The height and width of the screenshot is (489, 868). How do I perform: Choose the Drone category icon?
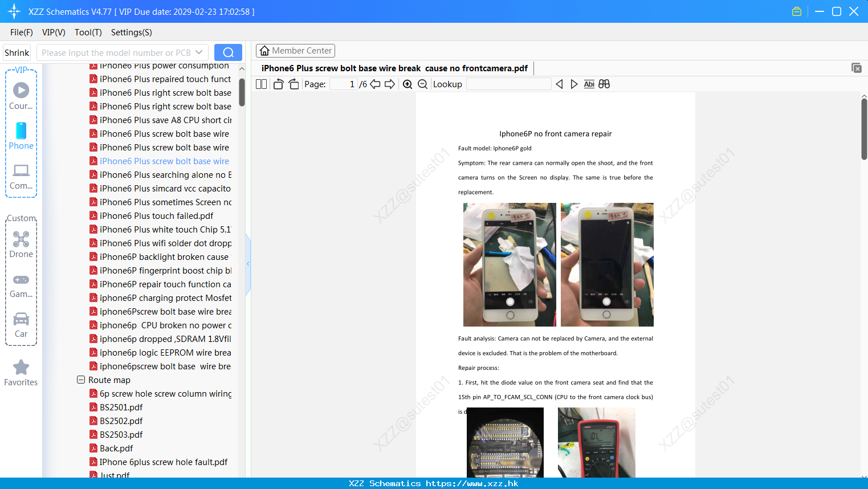(21, 244)
